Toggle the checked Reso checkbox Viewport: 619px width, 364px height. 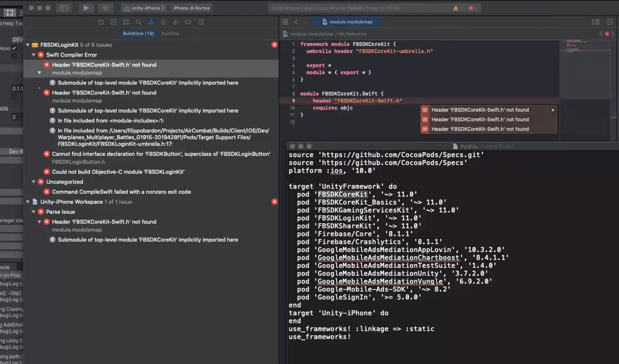click(14, 48)
